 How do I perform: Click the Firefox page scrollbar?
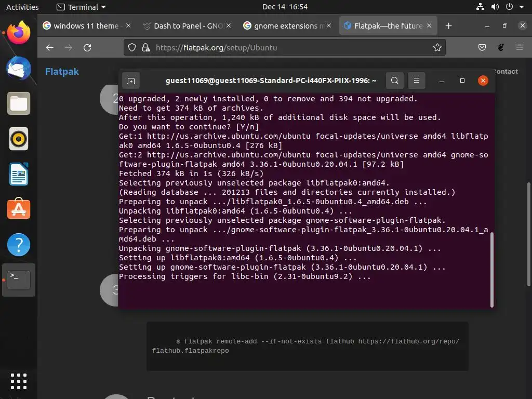(528, 234)
